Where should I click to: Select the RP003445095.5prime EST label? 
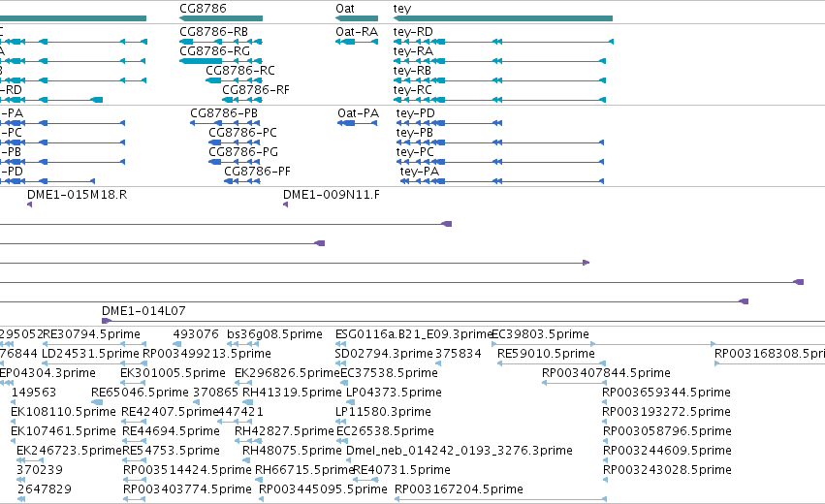point(323,490)
